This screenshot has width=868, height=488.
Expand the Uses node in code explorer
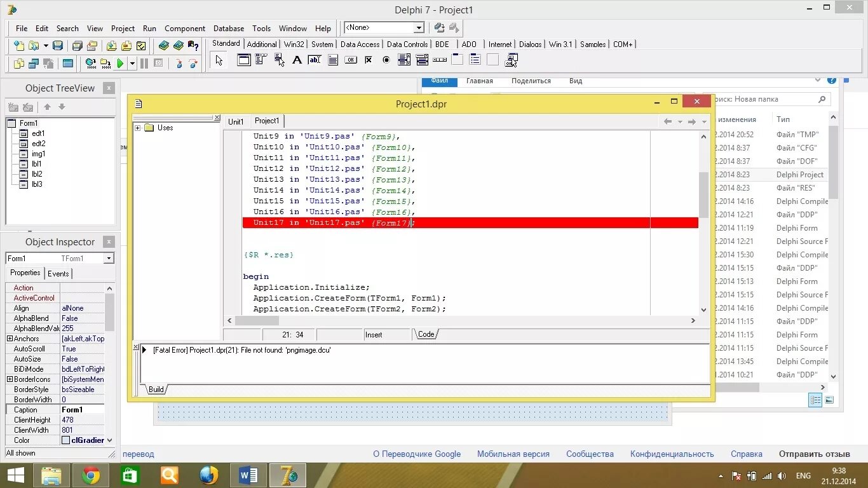137,128
